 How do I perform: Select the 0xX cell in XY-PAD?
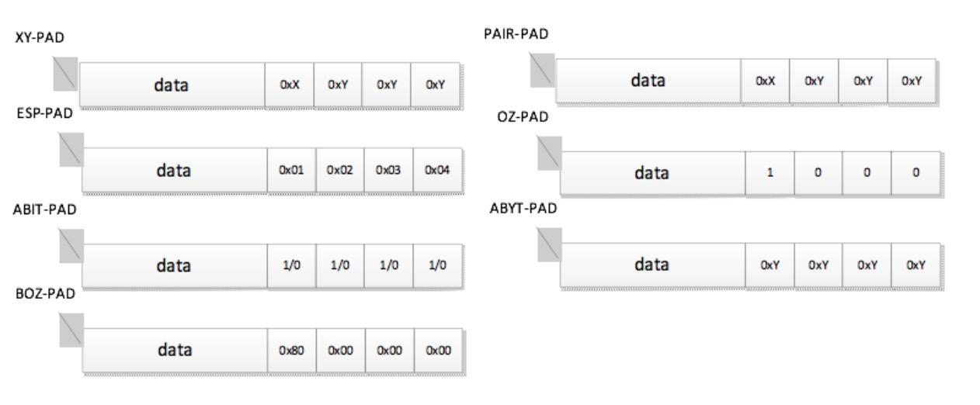point(289,85)
